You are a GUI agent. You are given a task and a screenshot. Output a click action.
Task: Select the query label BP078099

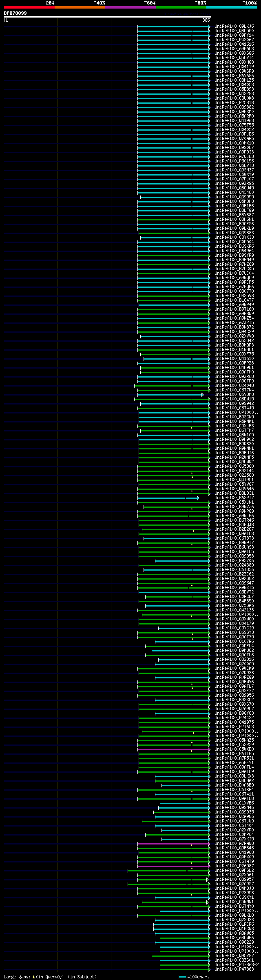pos(15,13)
